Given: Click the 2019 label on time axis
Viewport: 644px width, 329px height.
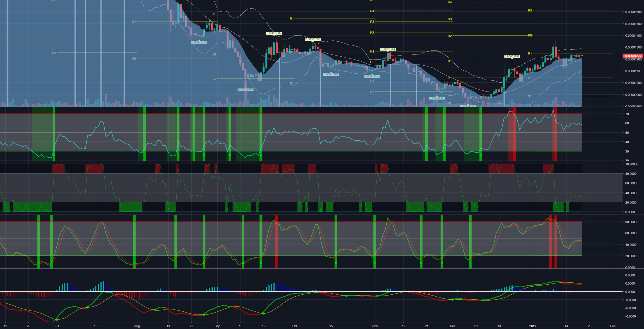Looking at the screenshot, I should click(x=533, y=326).
